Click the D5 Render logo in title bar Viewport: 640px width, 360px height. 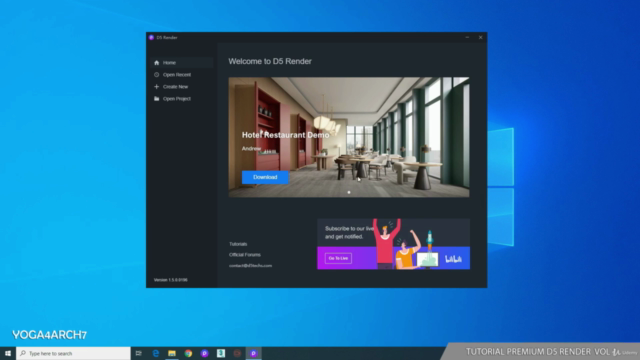pyautogui.click(x=151, y=37)
